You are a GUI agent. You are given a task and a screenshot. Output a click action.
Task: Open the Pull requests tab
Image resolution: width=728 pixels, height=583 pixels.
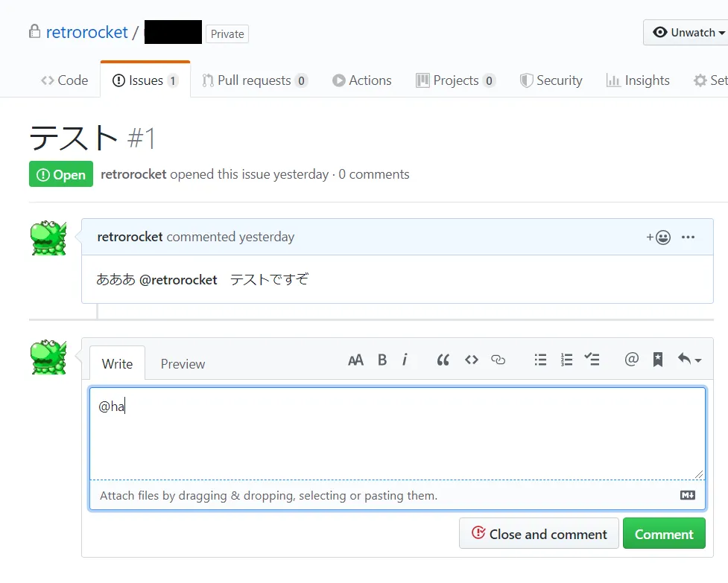[254, 80]
